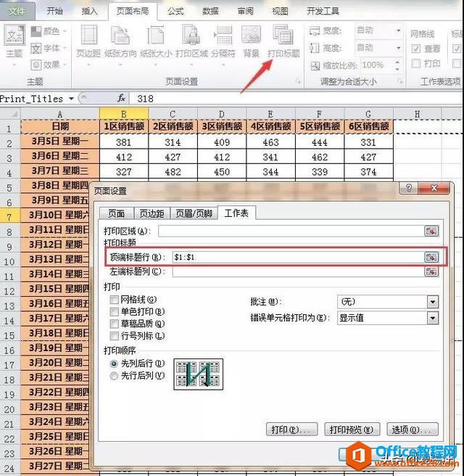Open the 背景 background icon
The height and width of the screenshot is (476, 464).
coord(251,42)
